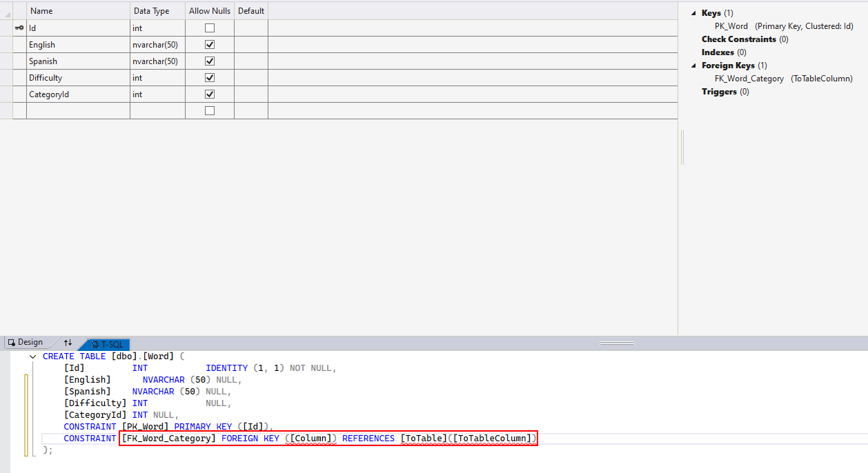868x473 pixels.
Task: Click the Data Type cell for Difficulty
Action: 157,78
